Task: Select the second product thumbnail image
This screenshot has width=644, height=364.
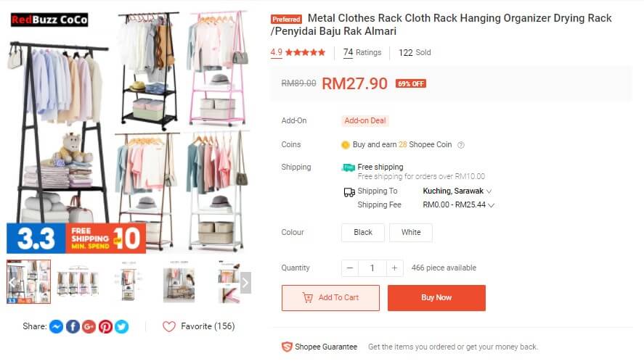Action: [78, 282]
